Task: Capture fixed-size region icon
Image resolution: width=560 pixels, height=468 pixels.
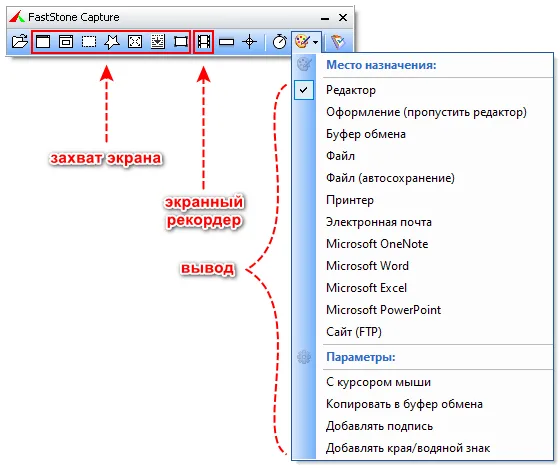Action: pyautogui.click(x=181, y=42)
